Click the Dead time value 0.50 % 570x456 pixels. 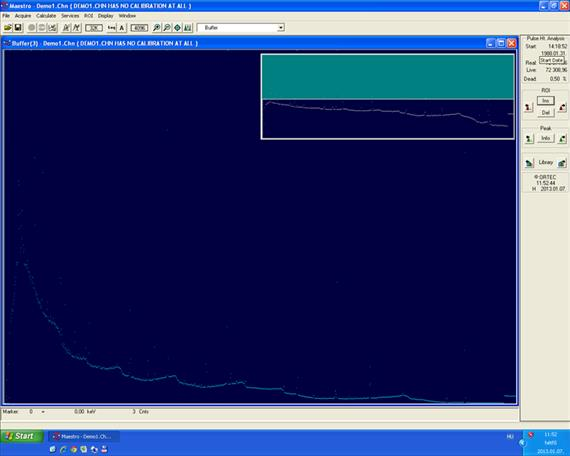tap(558, 79)
